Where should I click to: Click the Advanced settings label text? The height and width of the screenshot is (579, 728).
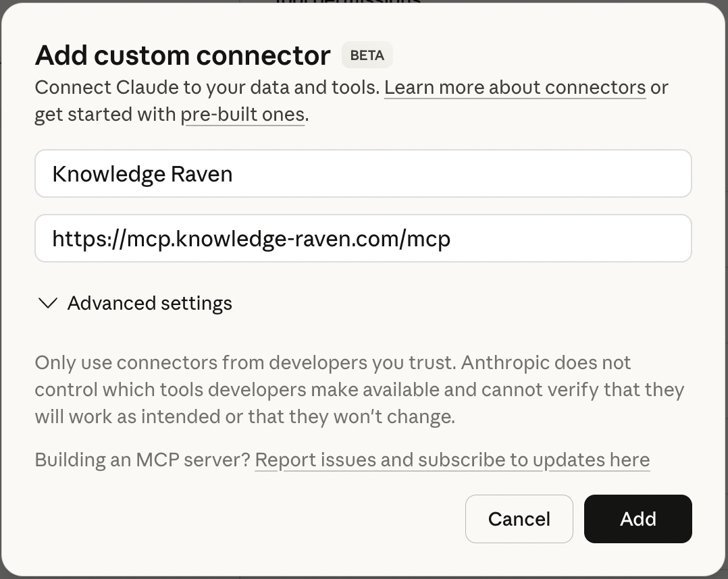149,303
